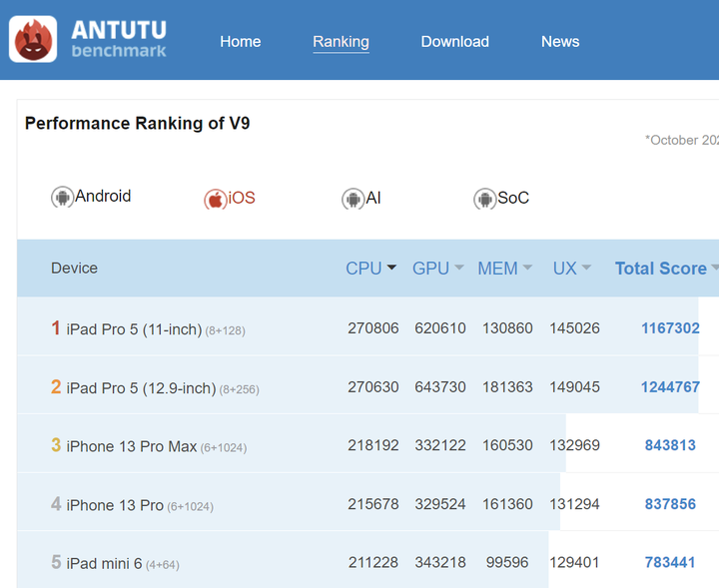Open the News nav item

pyautogui.click(x=560, y=42)
